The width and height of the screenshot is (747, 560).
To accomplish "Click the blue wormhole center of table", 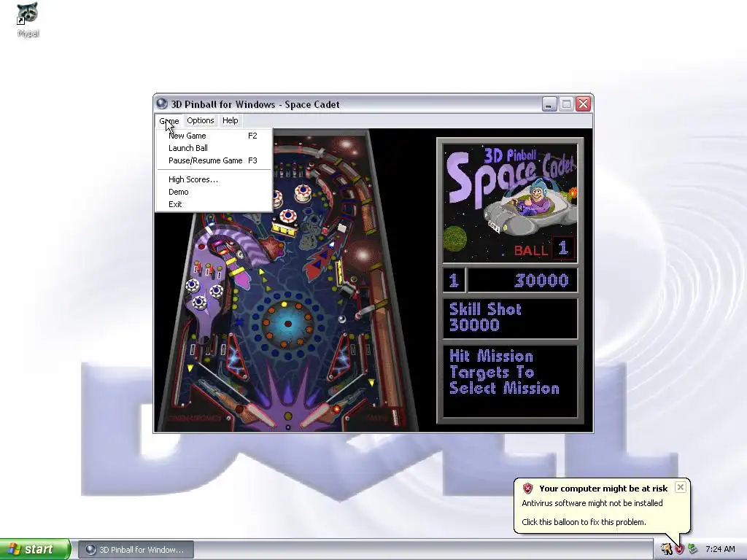I will pyautogui.click(x=287, y=324).
